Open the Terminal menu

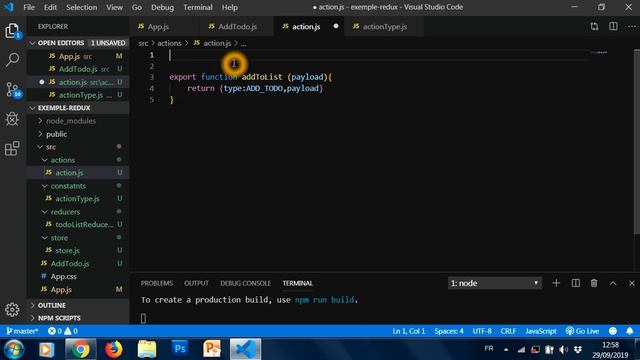point(198,7)
